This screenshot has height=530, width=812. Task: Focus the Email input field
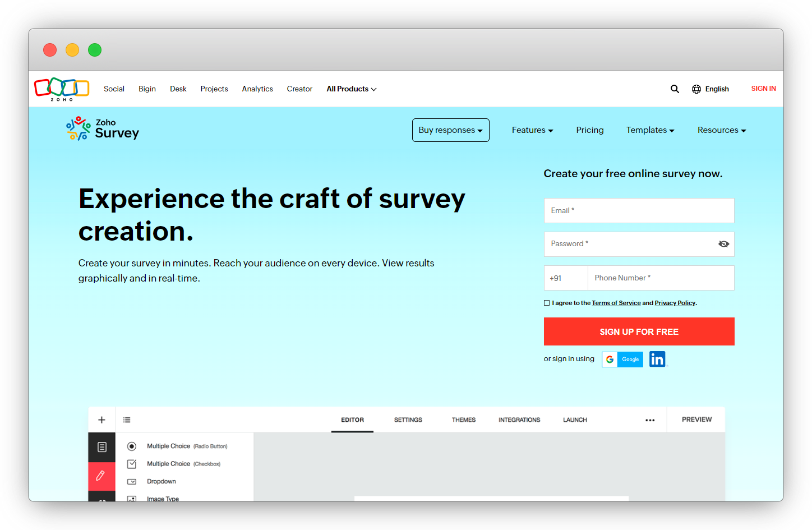point(639,211)
